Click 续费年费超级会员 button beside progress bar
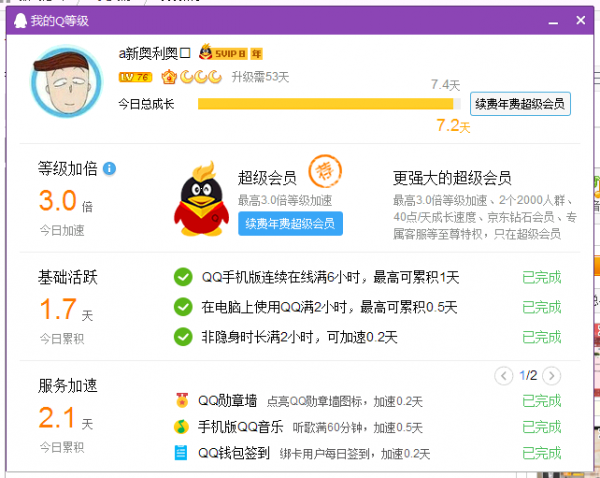 click(520, 104)
